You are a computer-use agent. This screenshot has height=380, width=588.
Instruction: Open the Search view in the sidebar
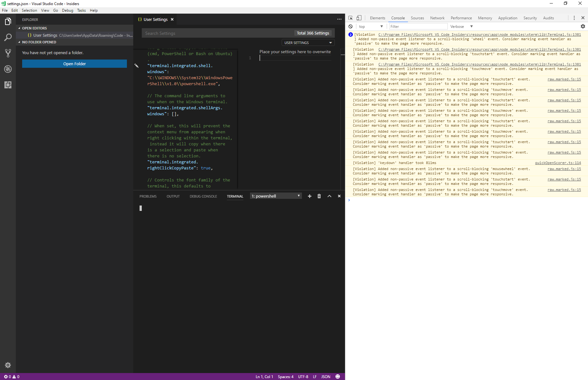tap(8, 37)
